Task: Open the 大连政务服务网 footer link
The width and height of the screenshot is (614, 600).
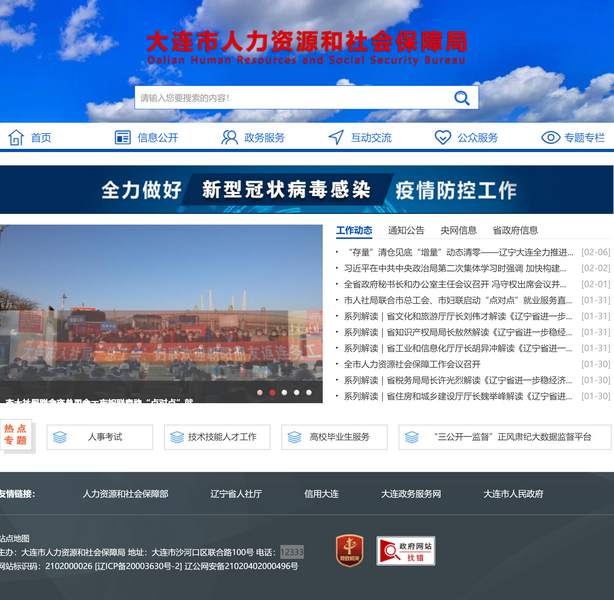Action: [411, 494]
